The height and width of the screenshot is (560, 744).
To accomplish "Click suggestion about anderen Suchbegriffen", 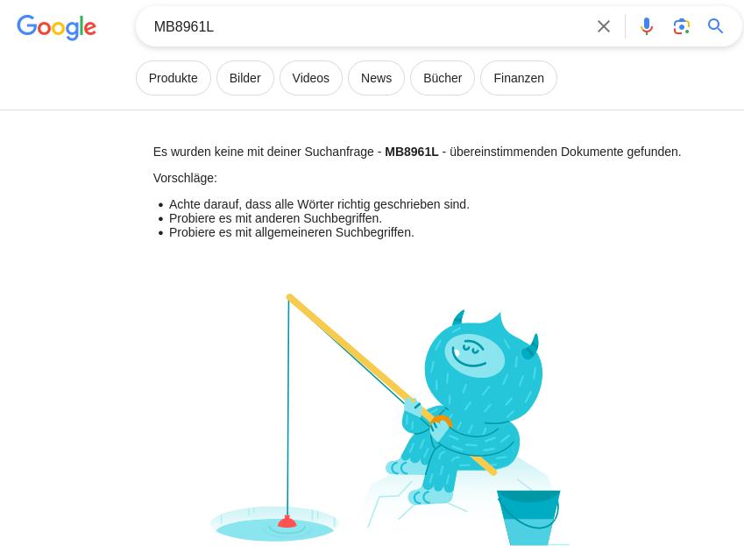I will [x=275, y=218].
